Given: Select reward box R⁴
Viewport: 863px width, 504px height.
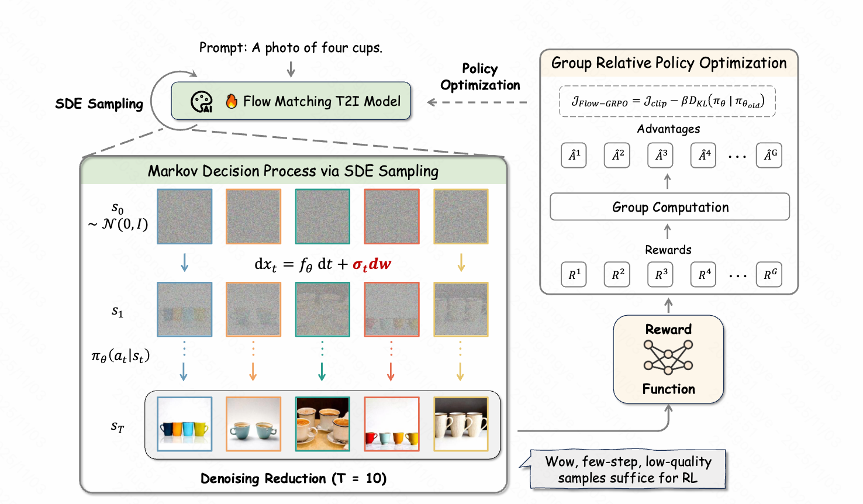Looking at the screenshot, I should [704, 274].
